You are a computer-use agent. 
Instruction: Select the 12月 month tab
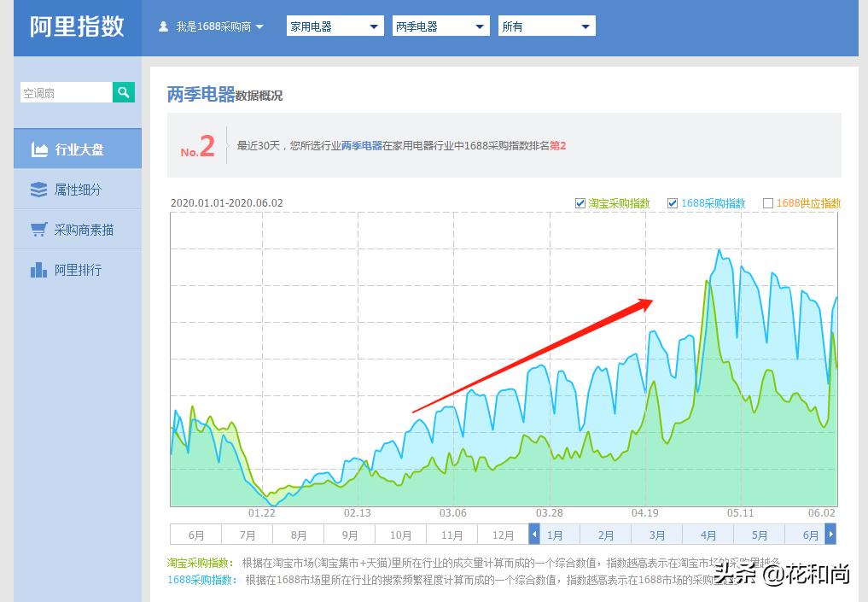[x=503, y=535]
